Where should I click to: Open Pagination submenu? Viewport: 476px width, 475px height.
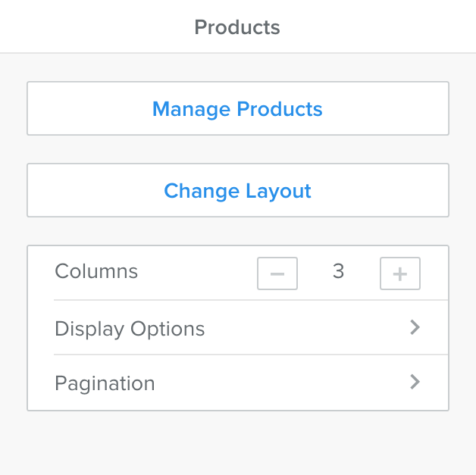[x=238, y=383]
